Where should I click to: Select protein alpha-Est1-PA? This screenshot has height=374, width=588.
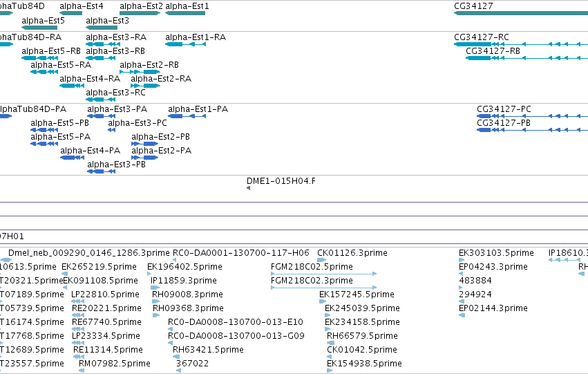click(x=187, y=116)
